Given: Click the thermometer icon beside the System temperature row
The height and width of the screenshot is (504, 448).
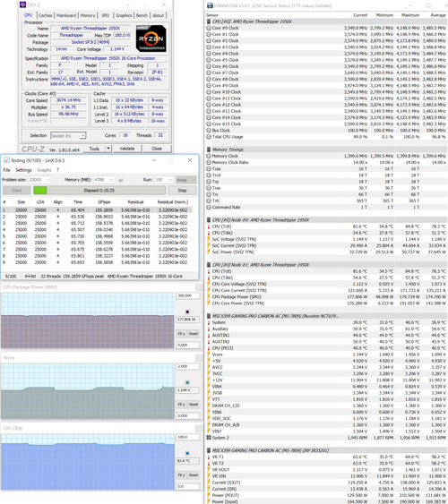Looking at the screenshot, I should pos(209,322).
